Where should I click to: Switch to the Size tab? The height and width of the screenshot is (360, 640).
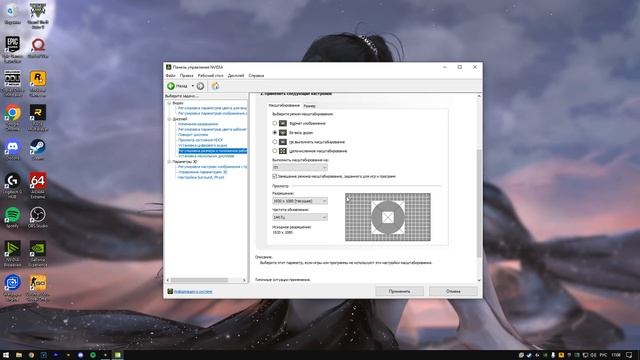(x=309, y=106)
